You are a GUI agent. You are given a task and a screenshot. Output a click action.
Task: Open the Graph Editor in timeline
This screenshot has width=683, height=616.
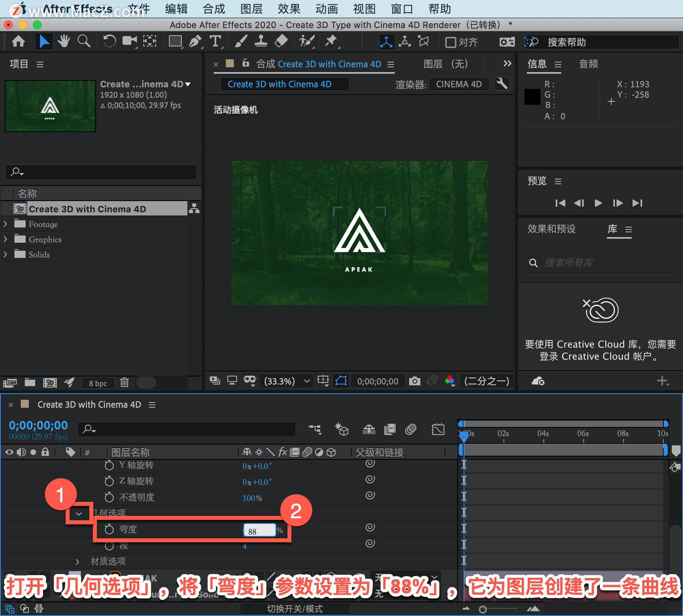438,430
